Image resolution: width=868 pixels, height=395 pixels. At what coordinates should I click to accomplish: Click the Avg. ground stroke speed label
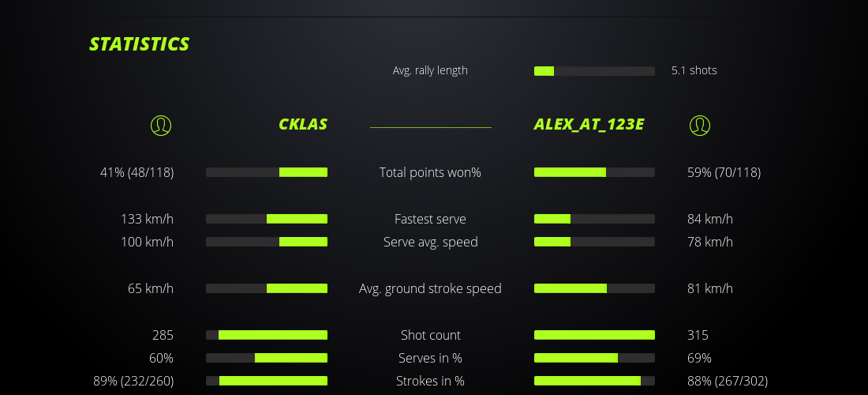430,288
